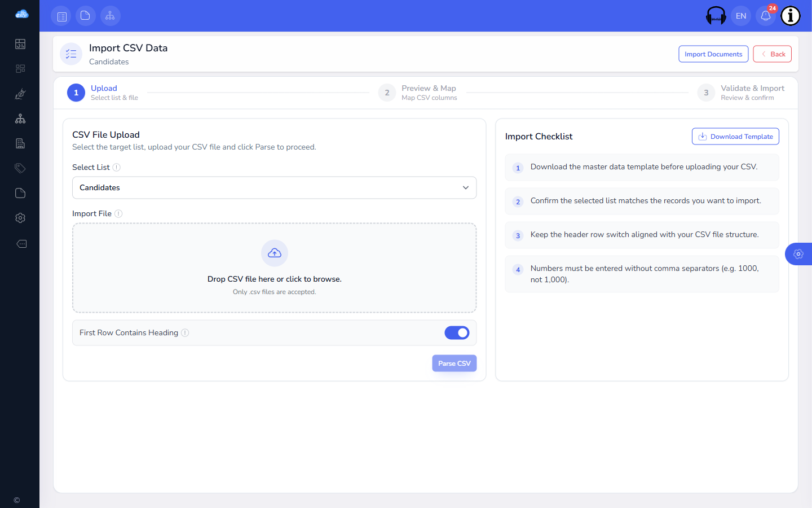The image size is (812, 508).
Task: Click the list icon in top bar
Action: 61,16
